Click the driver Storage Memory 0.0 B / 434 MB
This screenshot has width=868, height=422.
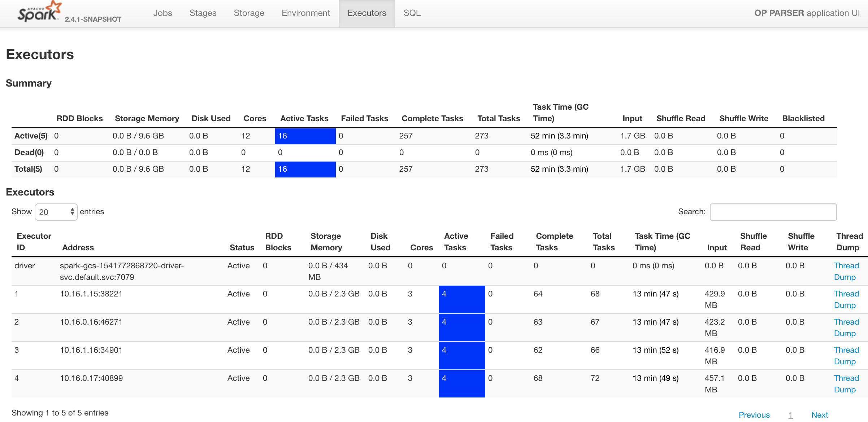[x=328, y=271]
